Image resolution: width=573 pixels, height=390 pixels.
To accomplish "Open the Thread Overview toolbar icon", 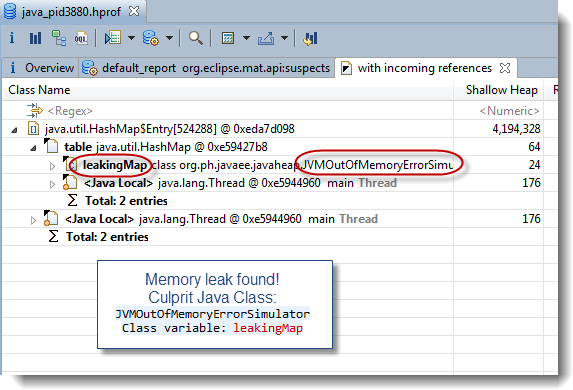I will 113,38.
